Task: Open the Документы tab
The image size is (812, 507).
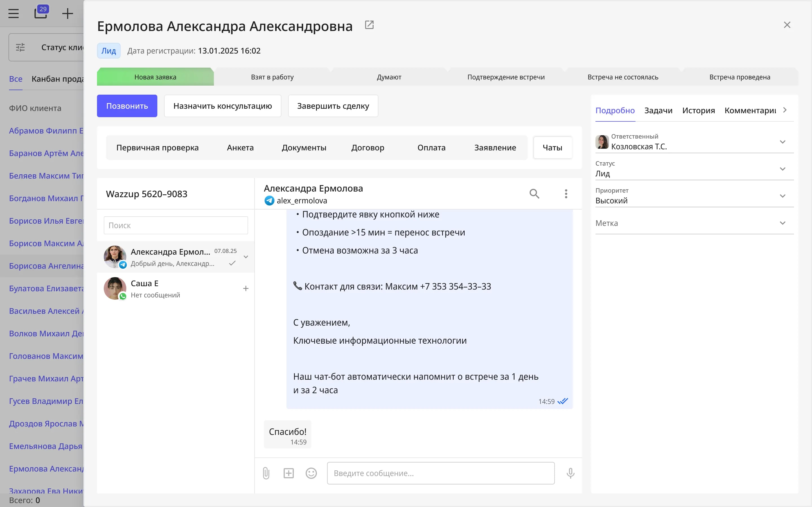Action: tap(304, 148)
